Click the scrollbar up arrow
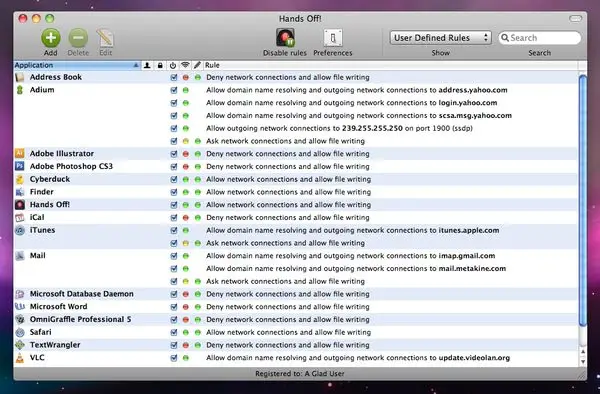 click(x=583, y=352)
